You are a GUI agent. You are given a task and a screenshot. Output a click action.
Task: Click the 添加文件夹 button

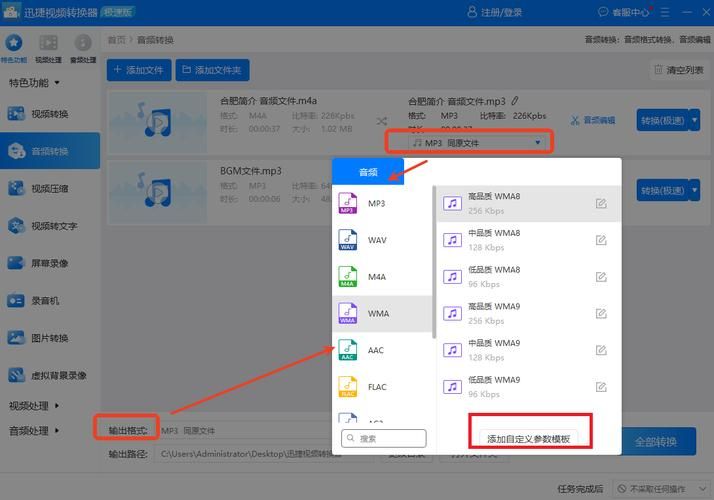click(212, 70)
